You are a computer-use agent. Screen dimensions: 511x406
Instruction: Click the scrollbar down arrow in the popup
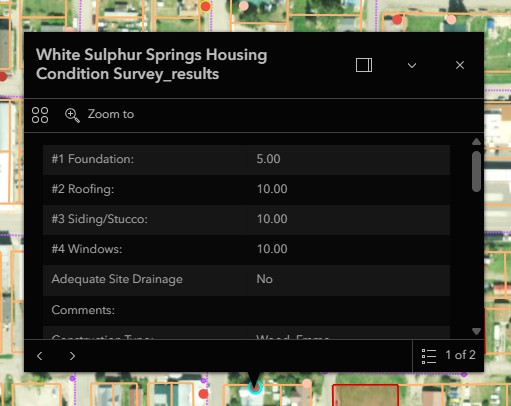(x=476, y=331)
